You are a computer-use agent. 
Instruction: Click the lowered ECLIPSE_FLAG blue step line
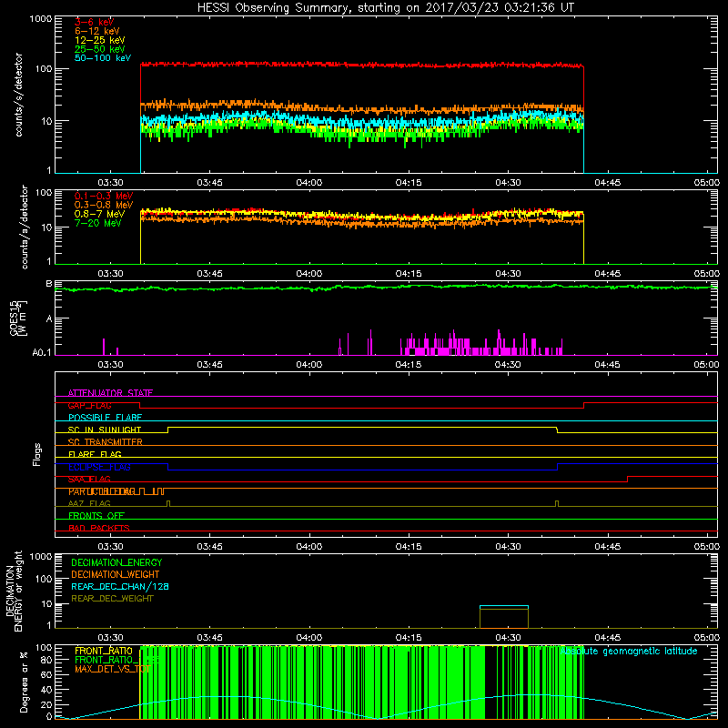[362, 470]
